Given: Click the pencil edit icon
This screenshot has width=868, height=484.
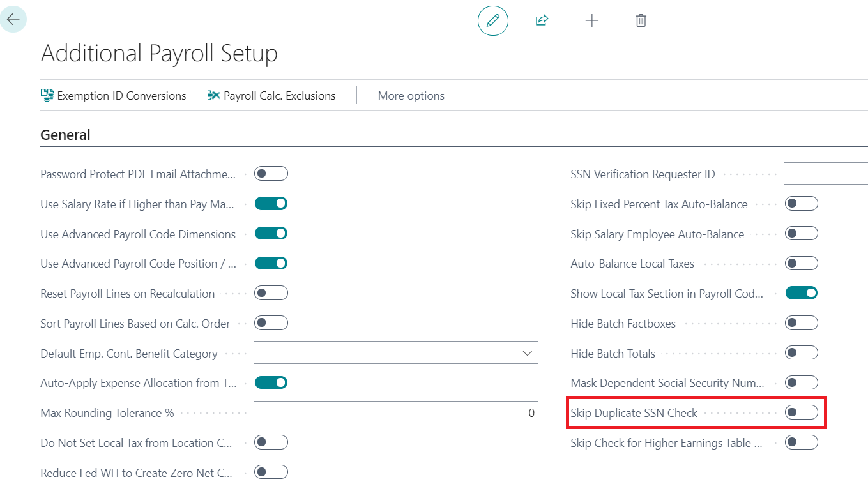Looking at the screenshot, I should click(x=492, y=20).
